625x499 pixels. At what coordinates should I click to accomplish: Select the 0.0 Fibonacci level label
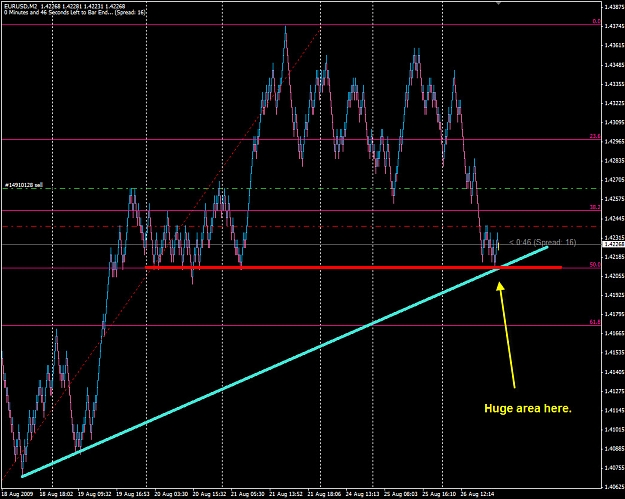point(596,22)
